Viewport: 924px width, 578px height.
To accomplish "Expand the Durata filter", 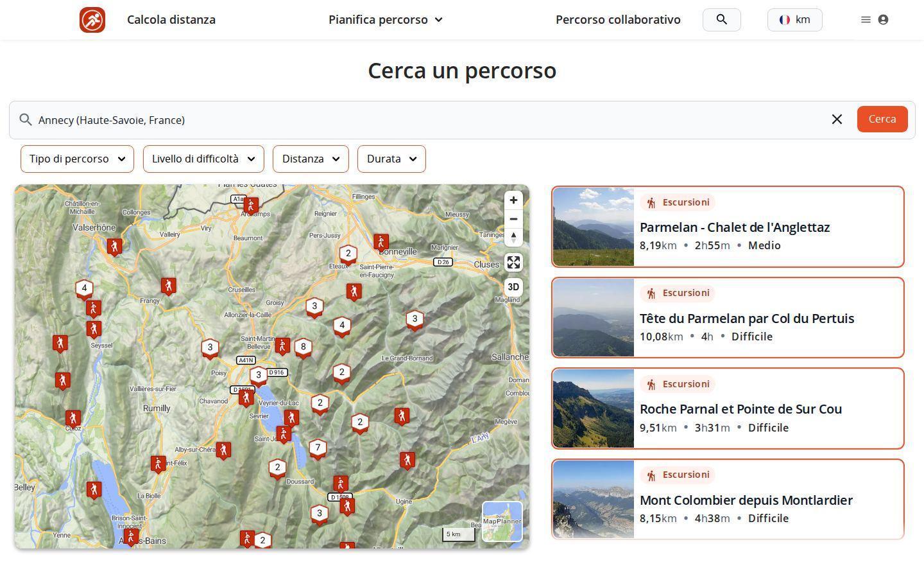I will click(x=391, y=159).
